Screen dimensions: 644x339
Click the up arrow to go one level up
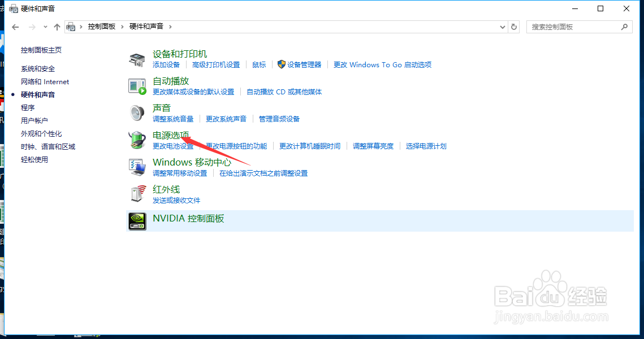coord(57,27)
